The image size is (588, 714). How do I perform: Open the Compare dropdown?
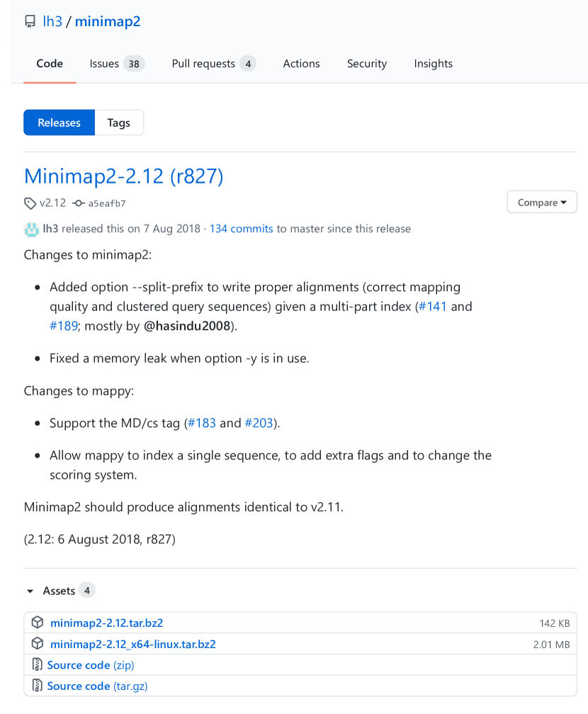coord(542,203)
